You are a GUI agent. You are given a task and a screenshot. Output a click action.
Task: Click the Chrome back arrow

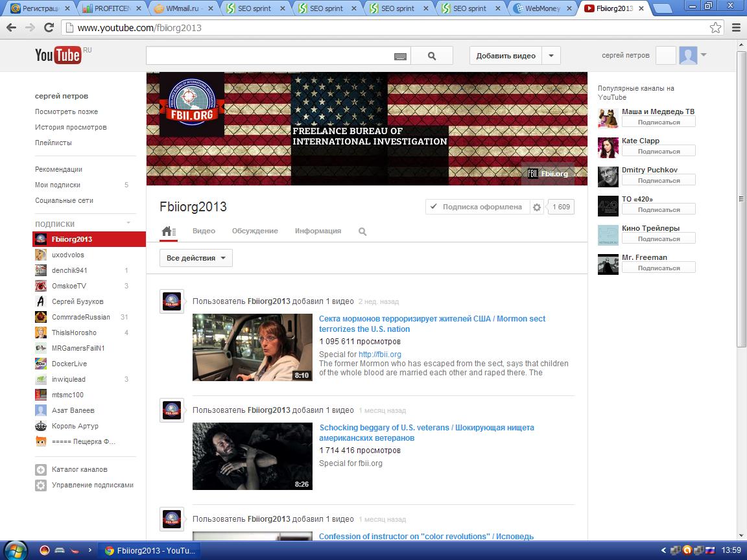(x=12, y=28)
